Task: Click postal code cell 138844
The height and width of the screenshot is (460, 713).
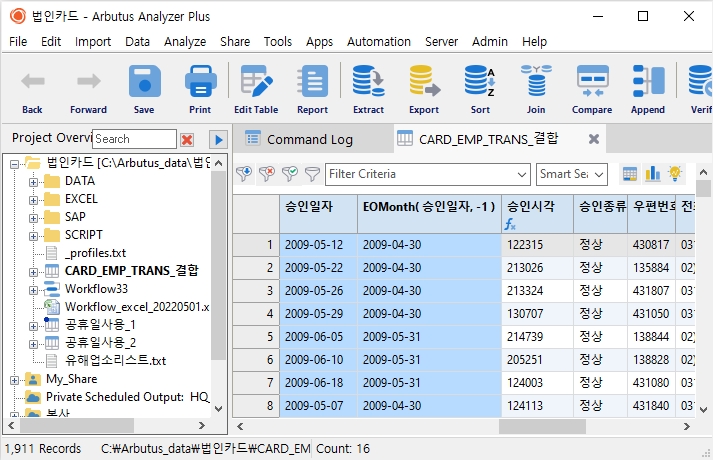Action: 651,337
